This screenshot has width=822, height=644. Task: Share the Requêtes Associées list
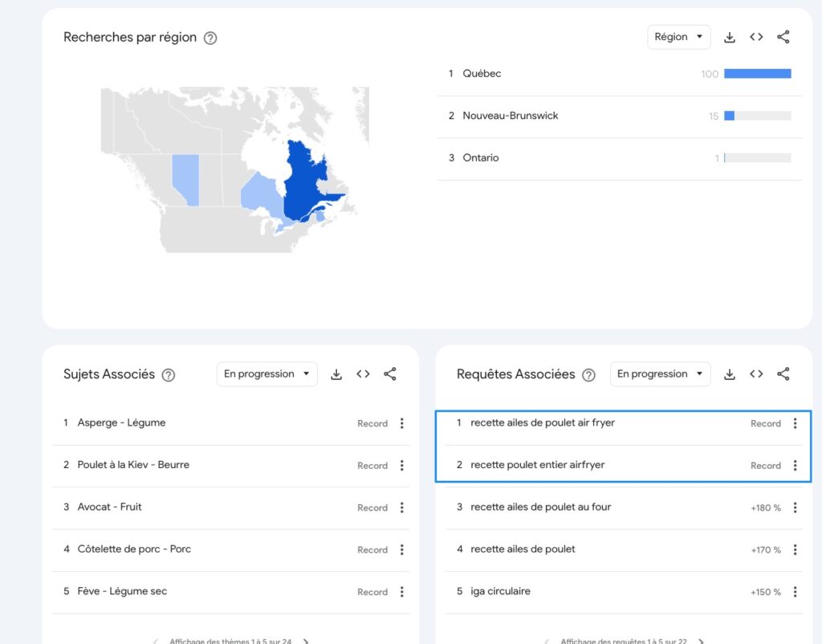pos(783,374)
